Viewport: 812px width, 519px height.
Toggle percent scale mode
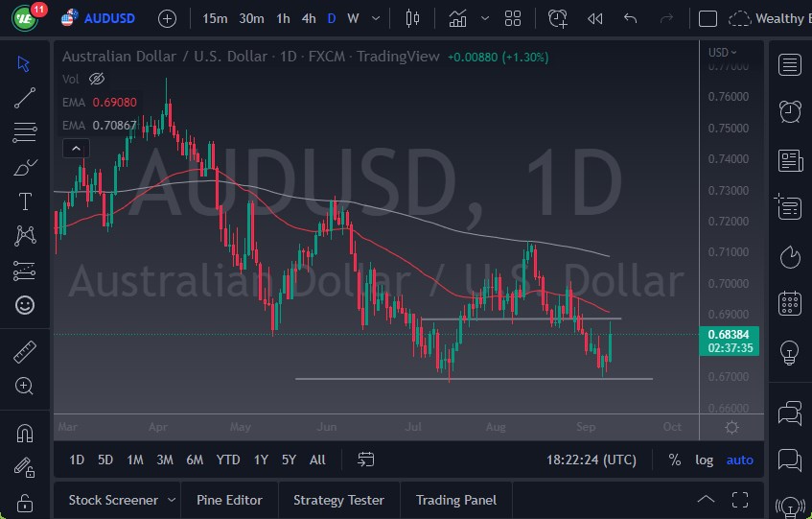click(x=674, y=460)
